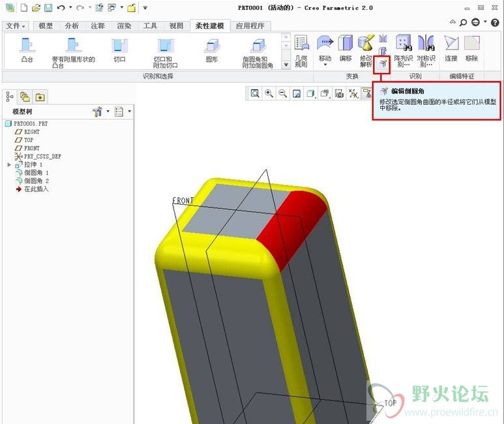Switch to the 工具 ribbon tab
This screenshot has width=504, height=424.
click(150, 25)
